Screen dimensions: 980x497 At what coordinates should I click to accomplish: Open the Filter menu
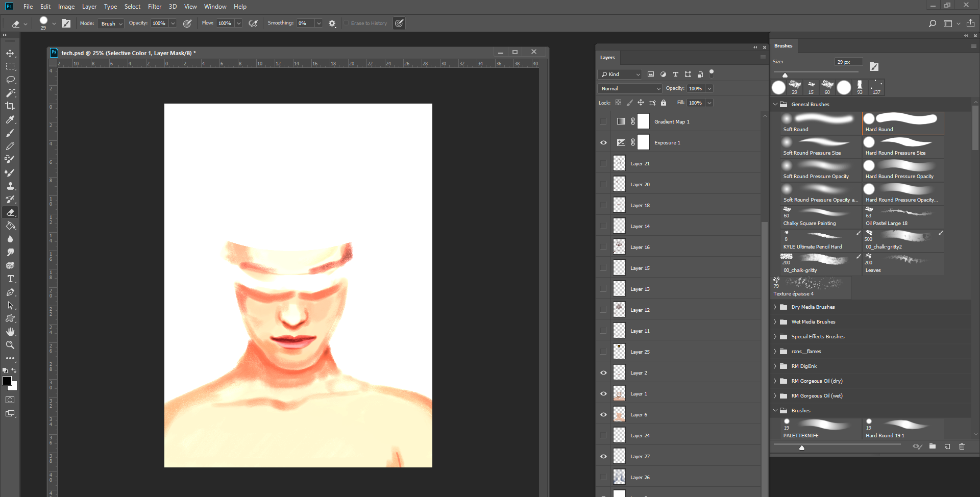click(x=155, y=6)
